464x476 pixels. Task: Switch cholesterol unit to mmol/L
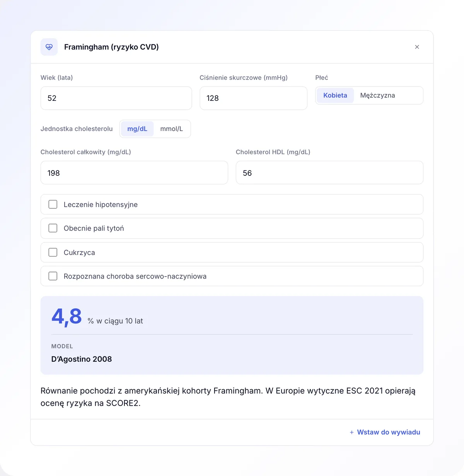[172, 129]
